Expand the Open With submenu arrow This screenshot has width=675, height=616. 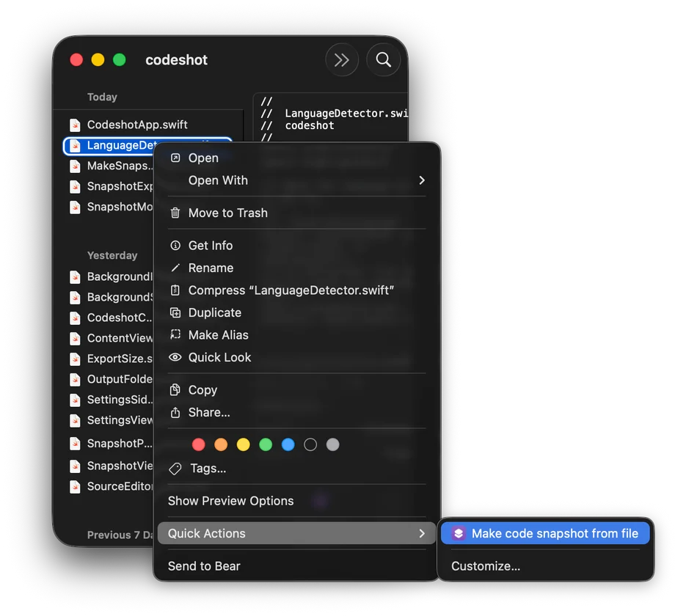click(422, 180)
